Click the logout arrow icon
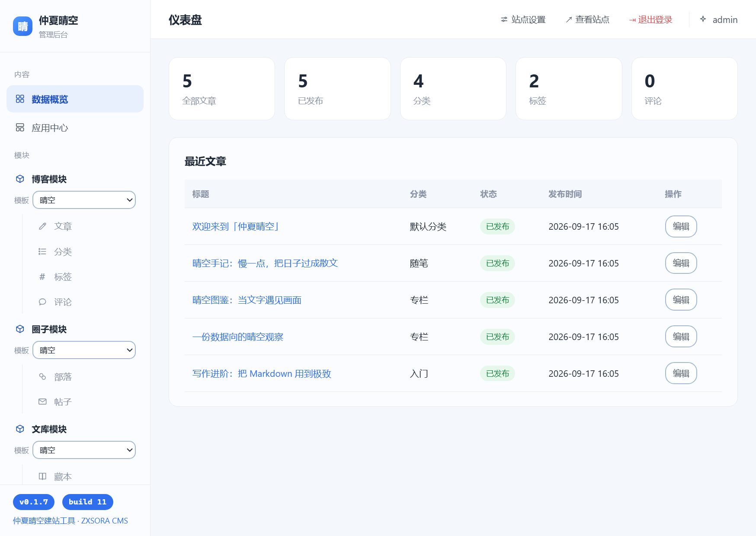 point(632,20)
